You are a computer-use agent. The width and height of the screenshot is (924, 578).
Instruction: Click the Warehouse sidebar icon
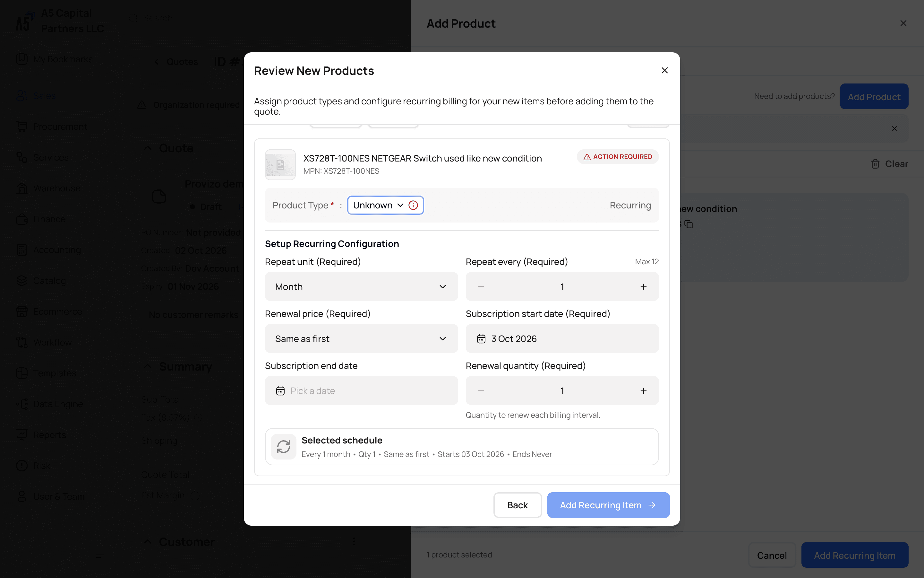click(22, 188)
